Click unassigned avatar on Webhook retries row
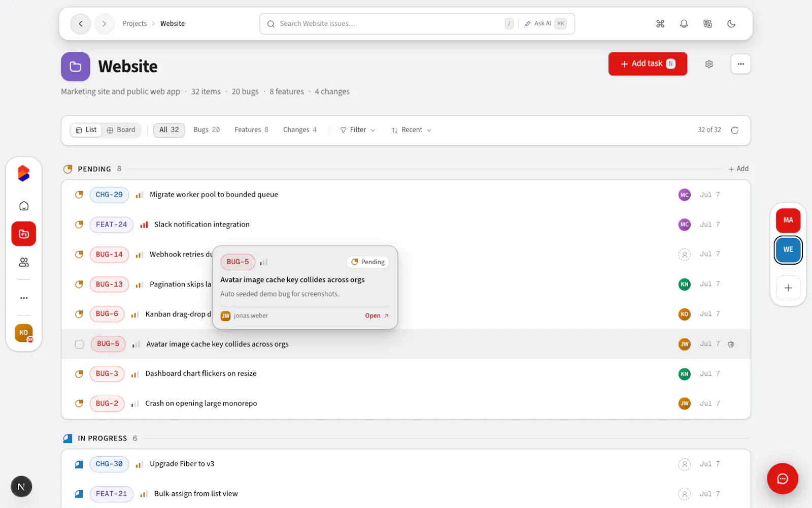Screen dimensions: 812x508 coord(685,255)
